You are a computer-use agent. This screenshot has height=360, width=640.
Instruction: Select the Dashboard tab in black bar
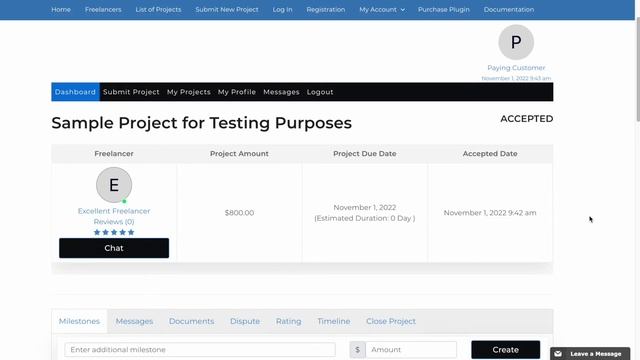75,92
